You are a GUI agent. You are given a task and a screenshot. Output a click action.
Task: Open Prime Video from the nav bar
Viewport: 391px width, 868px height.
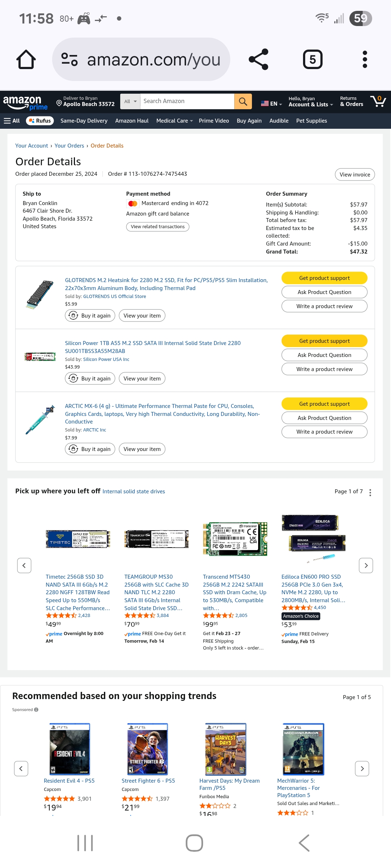point(214,121)
